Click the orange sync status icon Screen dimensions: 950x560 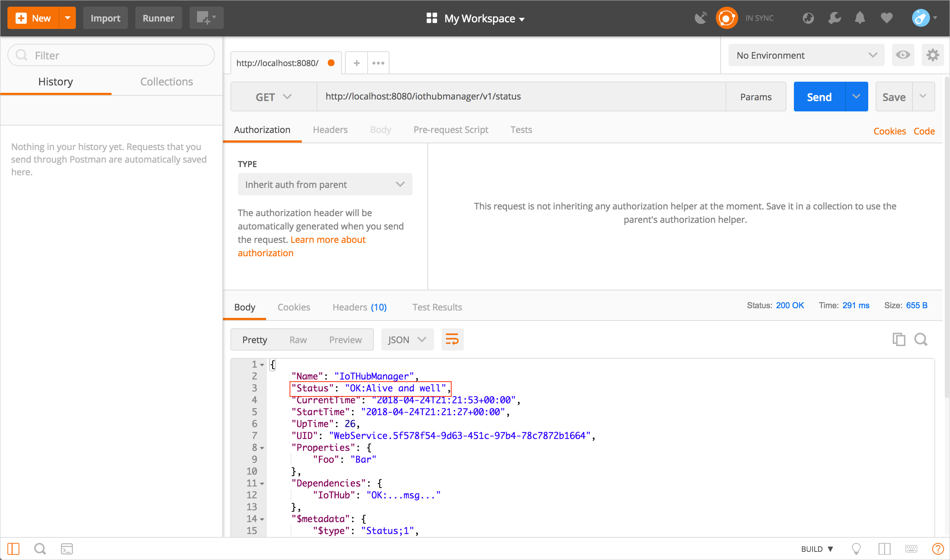[727, 18]
